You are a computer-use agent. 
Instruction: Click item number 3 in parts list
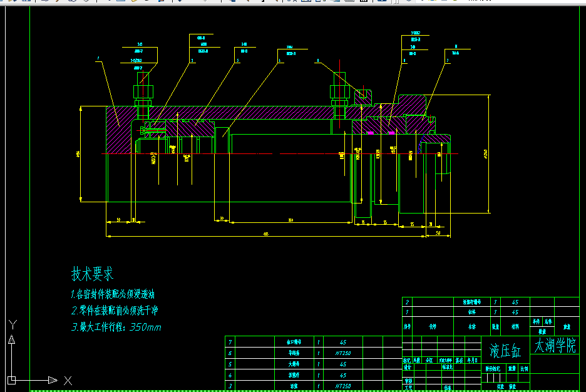tap(230, 386)
